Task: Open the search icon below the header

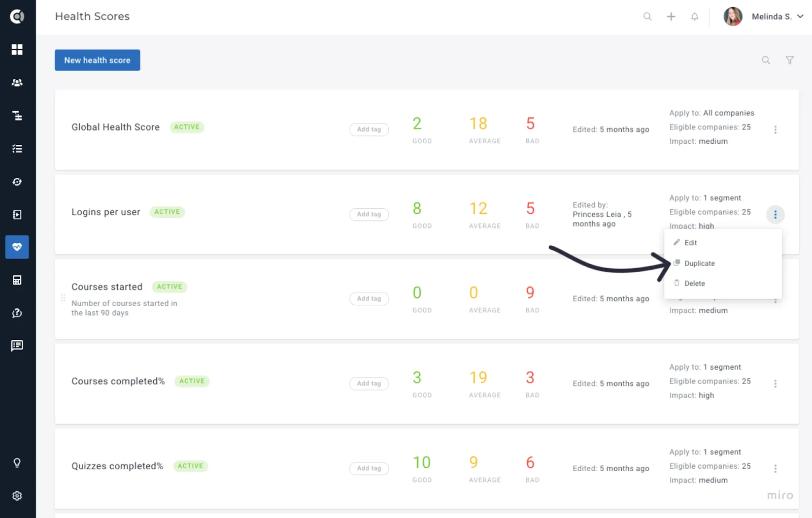Action: click(x=766, y=60)
